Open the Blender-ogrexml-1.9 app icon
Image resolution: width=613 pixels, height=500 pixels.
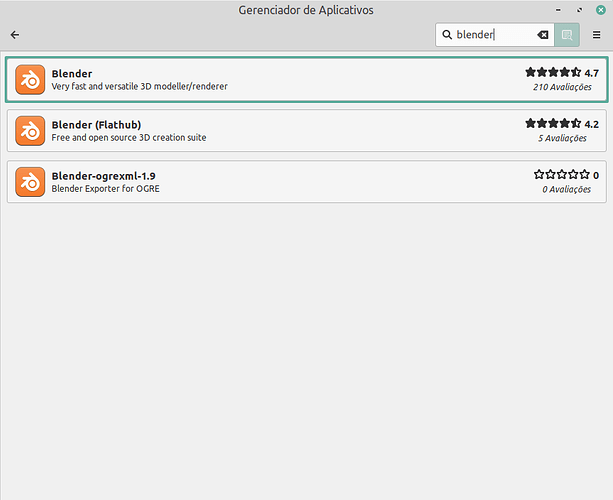(30, 182)
